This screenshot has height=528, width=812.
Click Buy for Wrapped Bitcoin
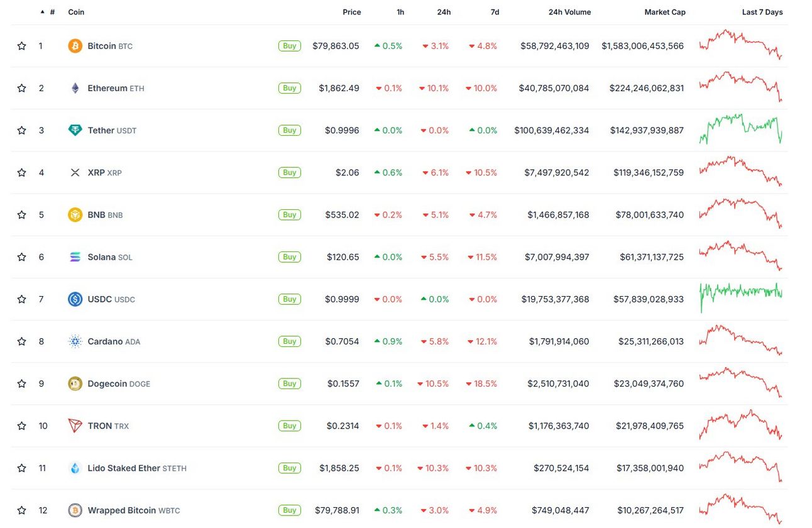[x=290, y=510]
